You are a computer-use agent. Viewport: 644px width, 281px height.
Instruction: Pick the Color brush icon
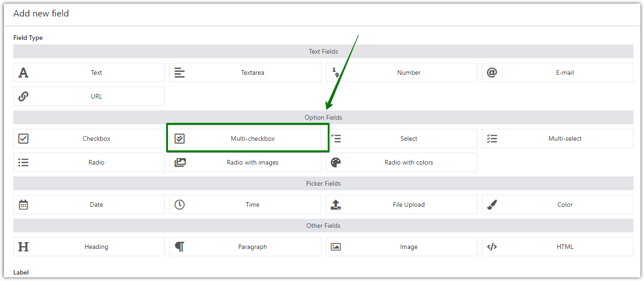point(492,204)
